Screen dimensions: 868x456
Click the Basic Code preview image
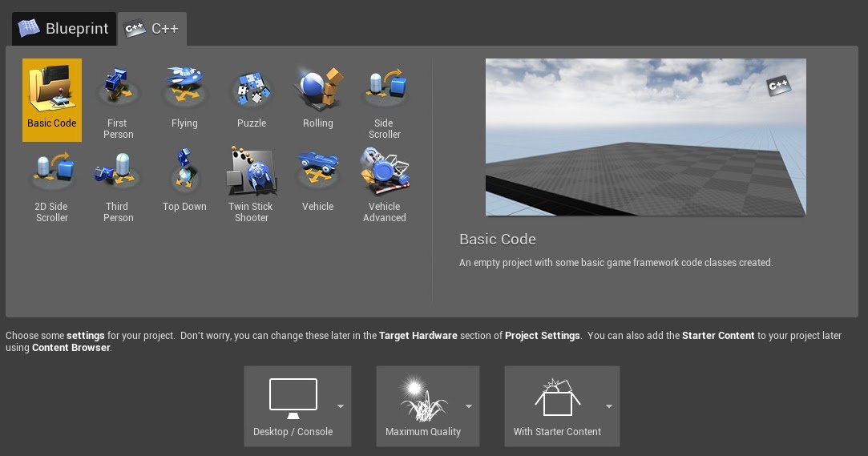(645, 137)
